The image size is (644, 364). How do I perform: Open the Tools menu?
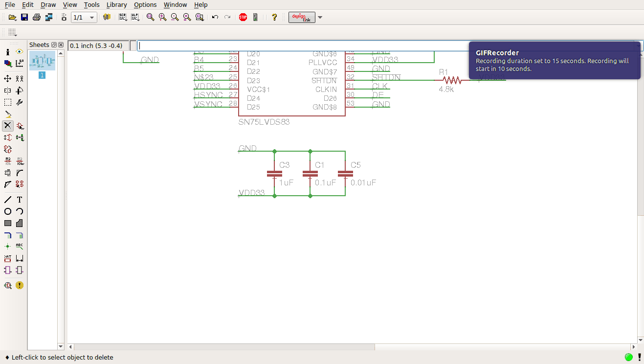[x=91, y=4]
